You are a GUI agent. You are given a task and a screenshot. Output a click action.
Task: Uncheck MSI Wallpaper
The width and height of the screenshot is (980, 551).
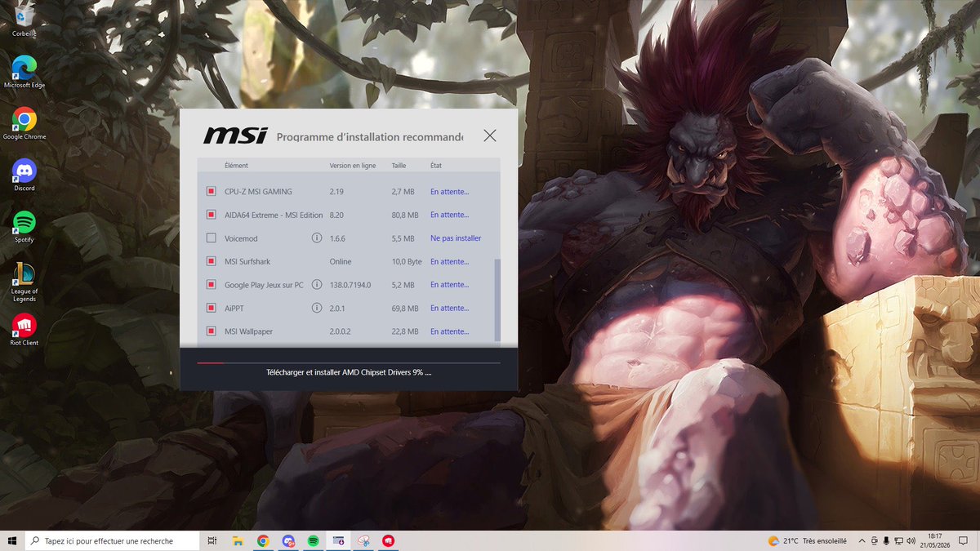click(211, 331)
